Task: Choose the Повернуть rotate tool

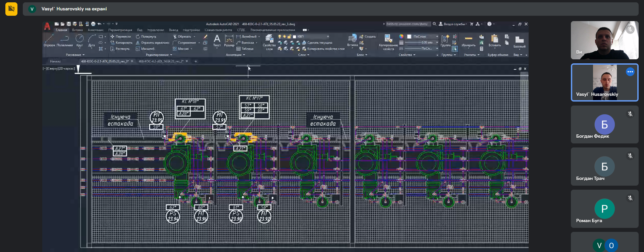Action: click(x=146, y=37)
